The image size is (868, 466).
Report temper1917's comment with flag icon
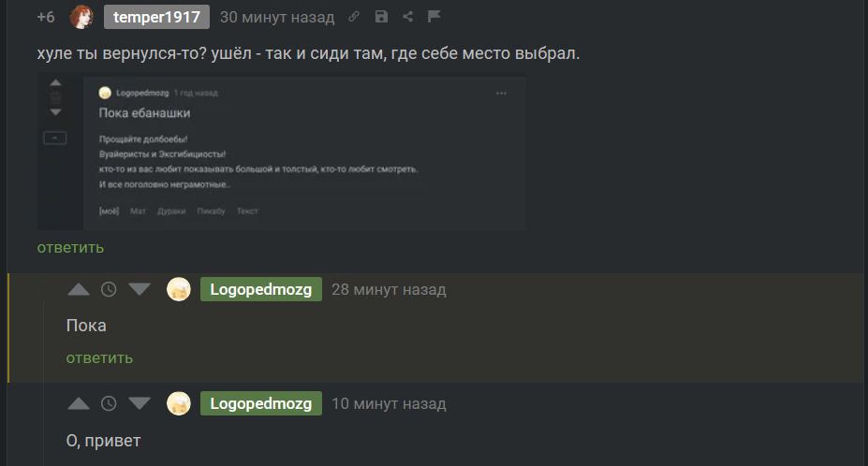pyautogui.click(x=434, y=17)
